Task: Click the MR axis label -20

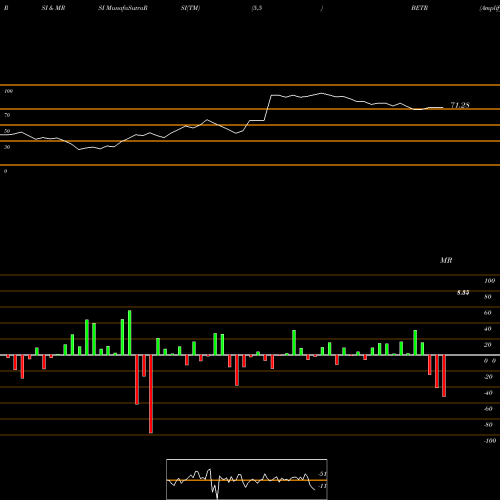Action: (x=488, y=377)
